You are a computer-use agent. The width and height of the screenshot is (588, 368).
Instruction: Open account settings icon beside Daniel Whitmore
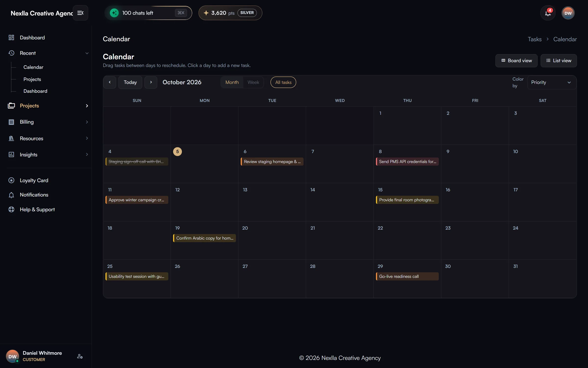pos(80,356)
